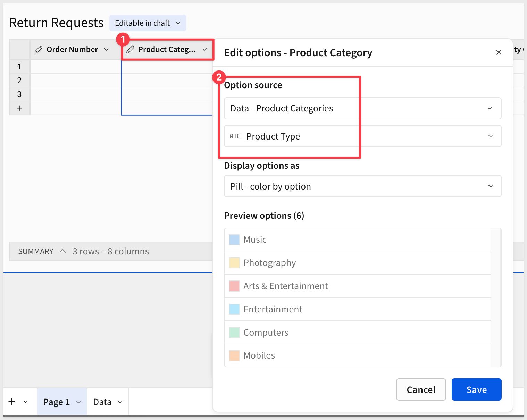
Task: Click the Photography yellow color swatch
Action: pyautogui.click(x=234, y=263)
